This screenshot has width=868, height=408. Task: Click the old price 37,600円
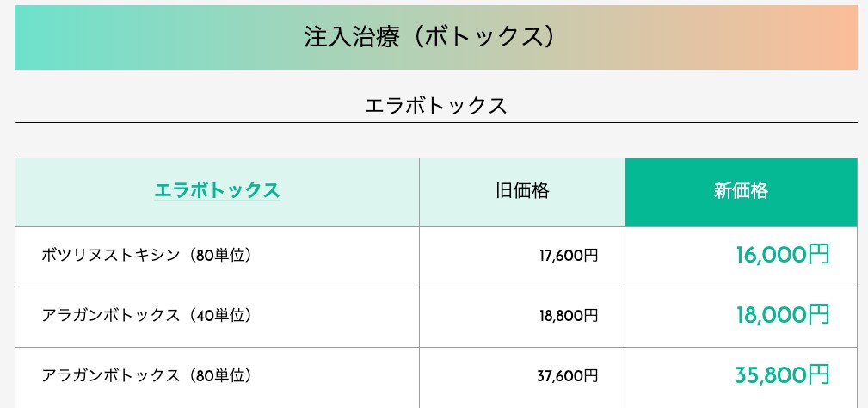coord(568,376)
